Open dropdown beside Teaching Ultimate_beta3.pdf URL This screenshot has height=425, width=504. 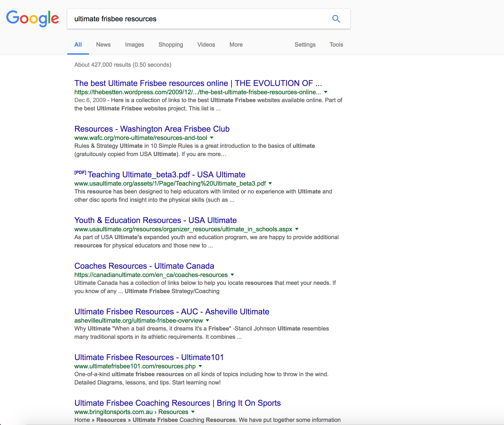click(x=270, y=183)
